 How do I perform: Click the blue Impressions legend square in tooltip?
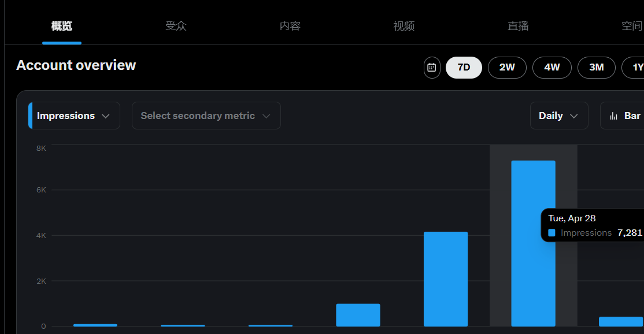551,232
